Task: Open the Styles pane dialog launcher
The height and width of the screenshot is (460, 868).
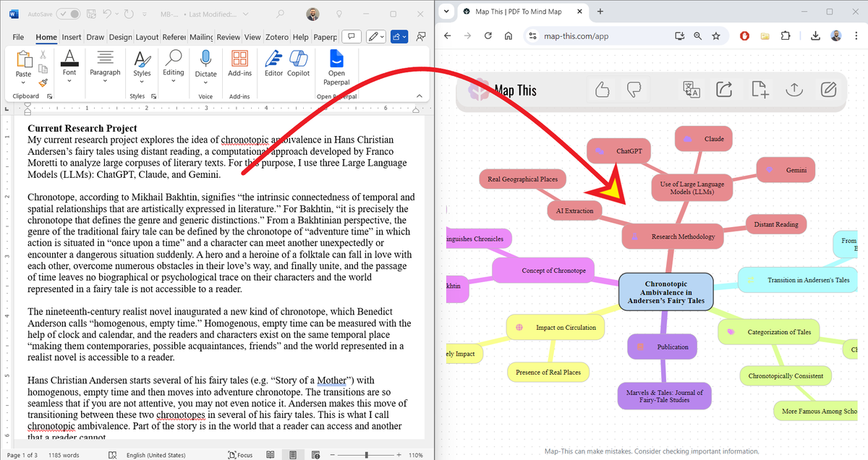Action: click(153, 95)
